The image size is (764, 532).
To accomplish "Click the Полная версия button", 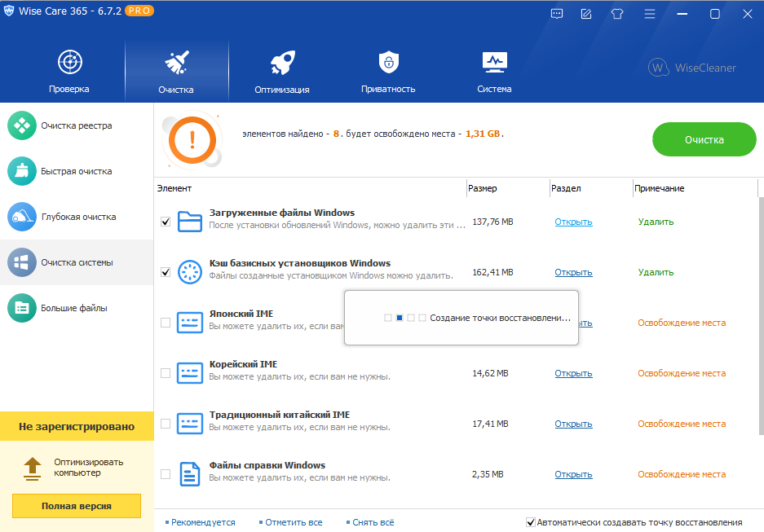I will 77,506.
